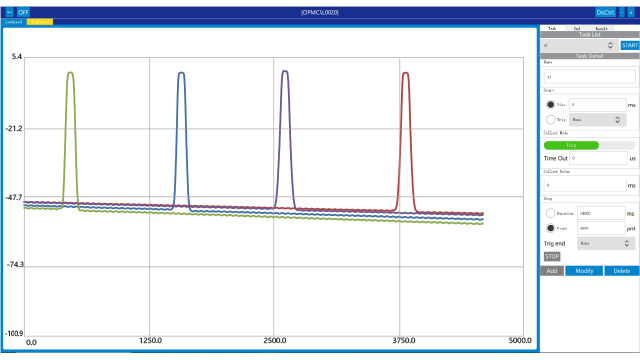The image size is (640, 360).
Task: Click the green curve's peak in the chart
Action: [70, 73]
